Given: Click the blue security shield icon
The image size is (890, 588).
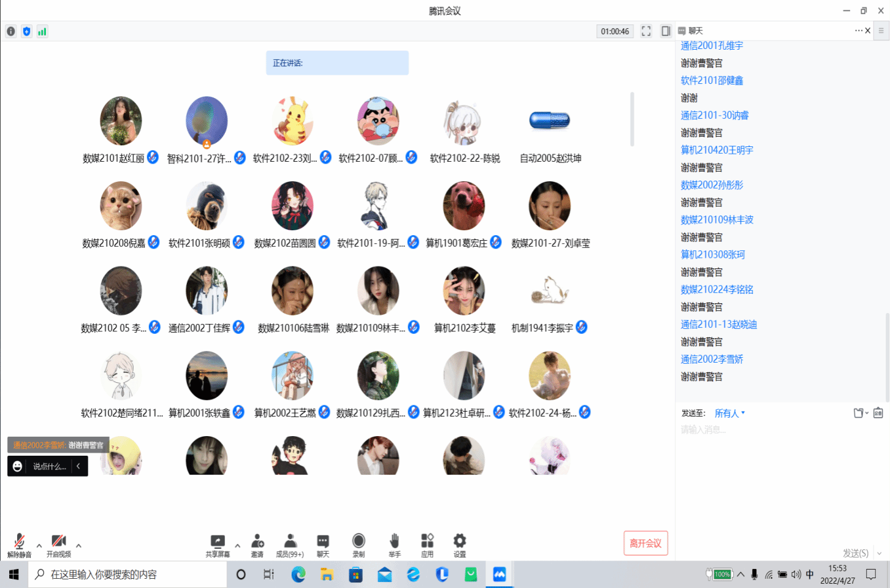Looking at the screenshot, I should tap(26, 31).
